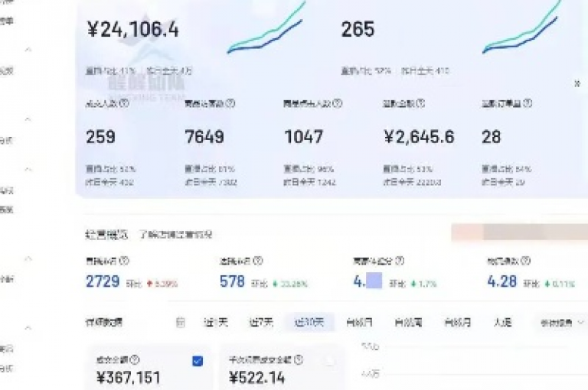Collapse sidebar chevron level with the time-range tabs
Screen dimensions: 588x390
coord(28,328)
